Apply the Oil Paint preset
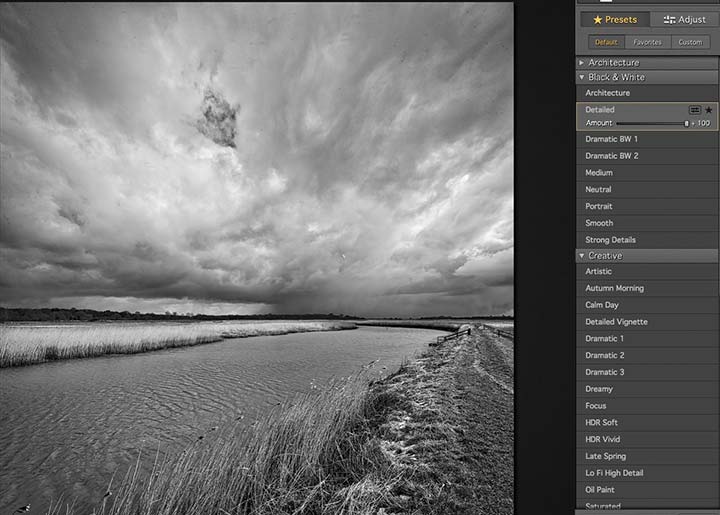The image size is (720, 515). click(x=647, y=490)
